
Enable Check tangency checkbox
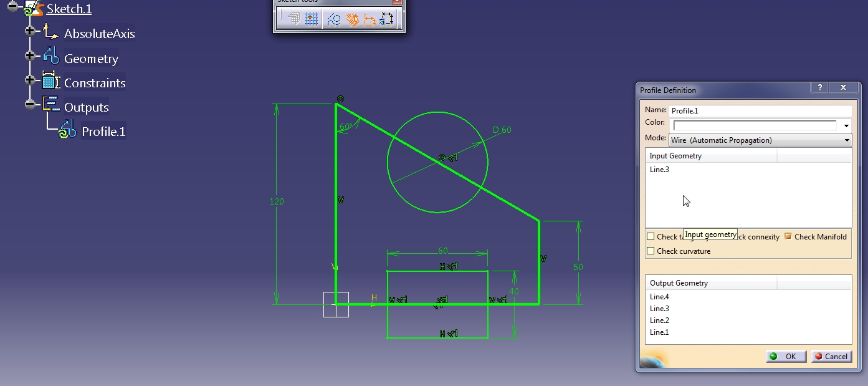coord(651,237)
